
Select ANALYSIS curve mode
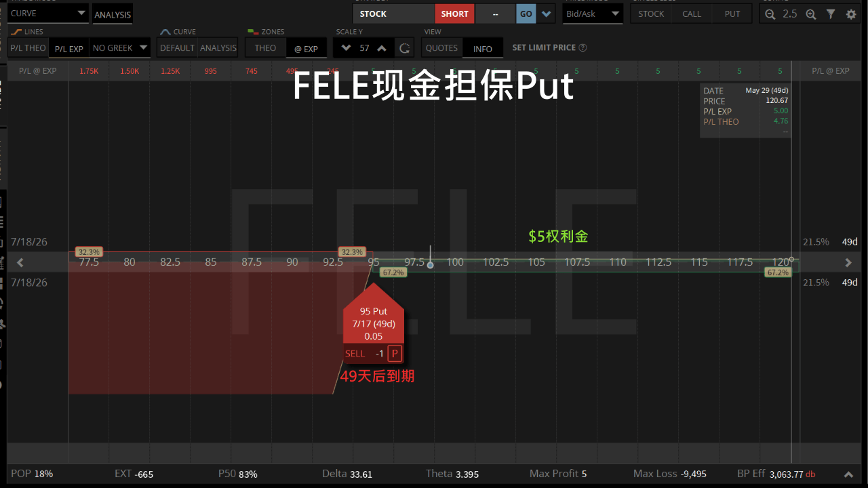click(218, 48)
